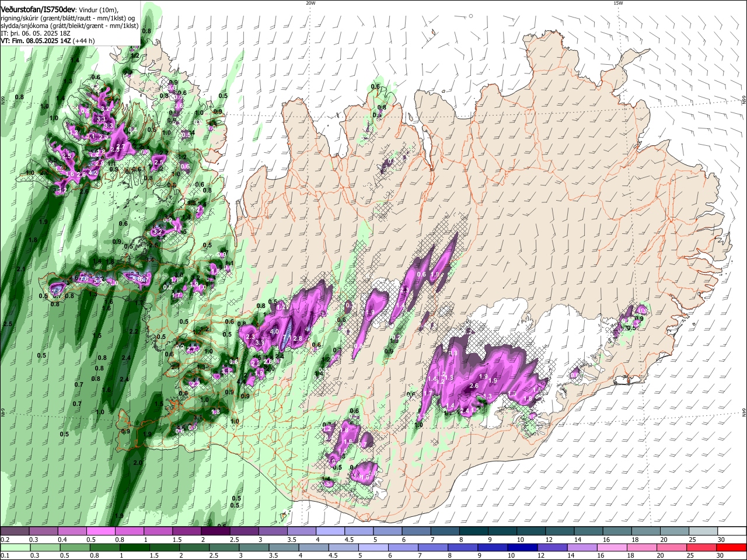The height and width of the screenshot is (560, 747).
Task: Select the rain-scale swatch starting at 0.5
Action: tap(75, 547)
